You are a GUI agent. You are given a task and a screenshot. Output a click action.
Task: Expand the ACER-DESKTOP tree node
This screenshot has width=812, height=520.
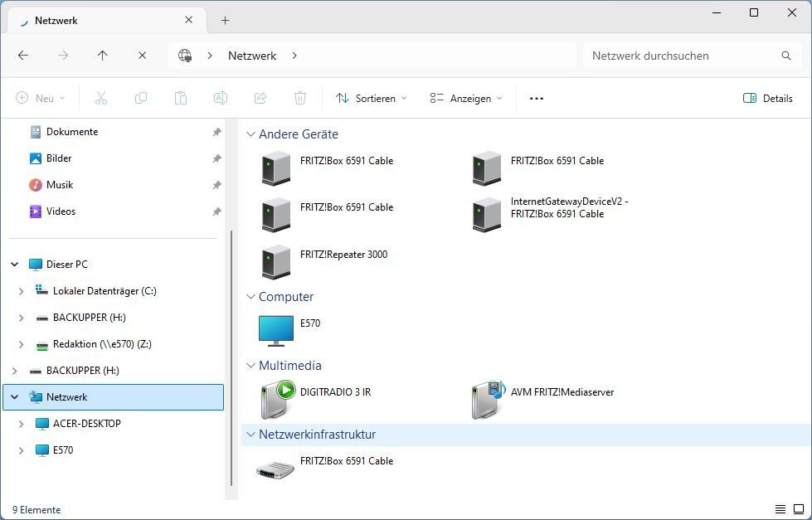21,424
